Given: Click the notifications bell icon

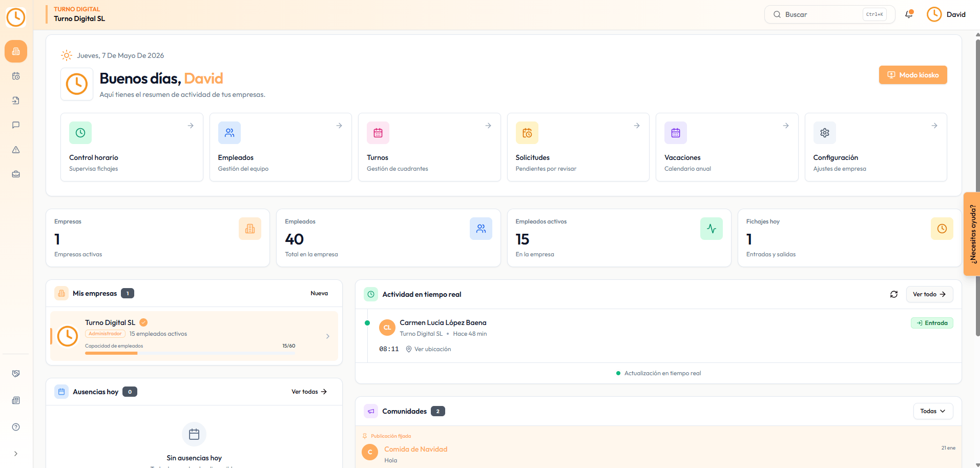Looking at the screenshot, I should (x=909, y=14).
